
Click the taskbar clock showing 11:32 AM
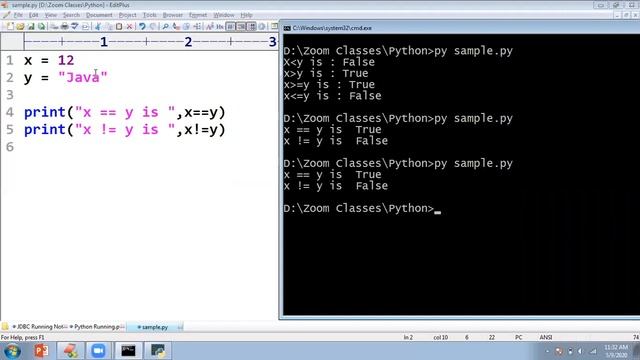pos(616,351)
